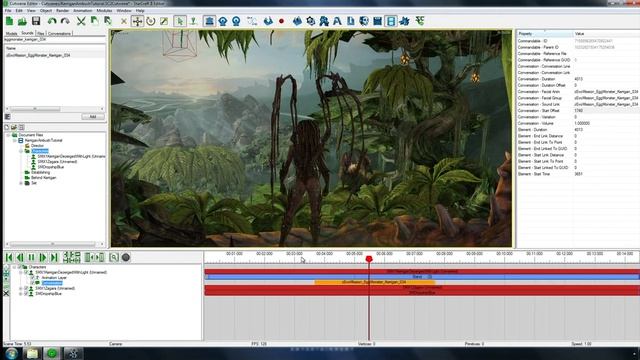Click the timeline zoom magnifier icon
Image resolution: width=640 pixels, height=360 pixels.
coord(114,257)
